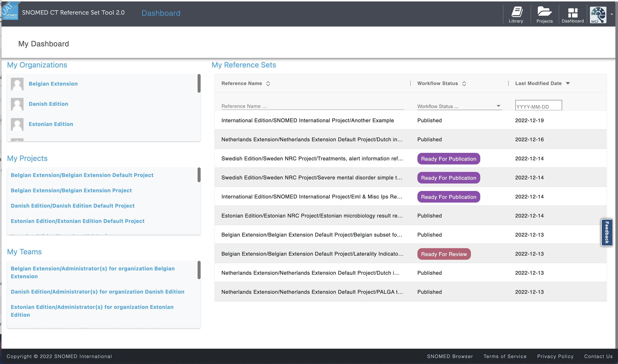Viewport: 618px width, 364px height.
Task: Open Belgian Extension/Belgian Extension Project link
Action: pyautogui.click(x=71, y=190)
